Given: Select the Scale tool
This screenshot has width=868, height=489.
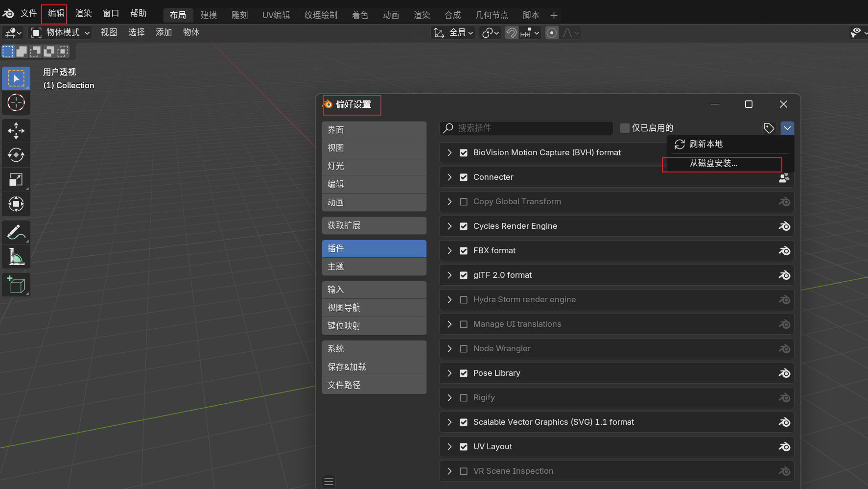Looking at the screenshot, I should tap(16, 179).
